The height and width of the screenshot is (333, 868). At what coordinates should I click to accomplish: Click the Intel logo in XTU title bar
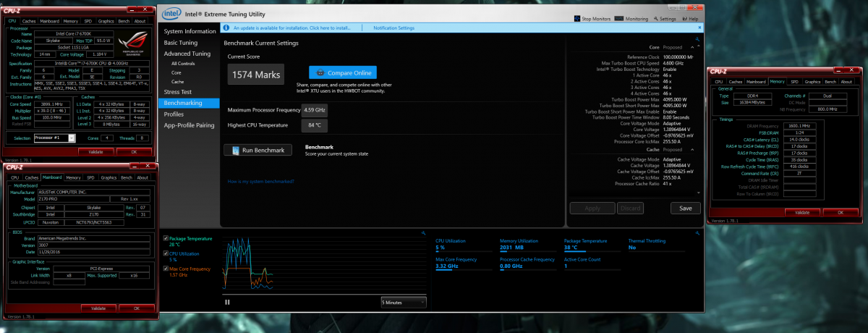pos(171,13)
